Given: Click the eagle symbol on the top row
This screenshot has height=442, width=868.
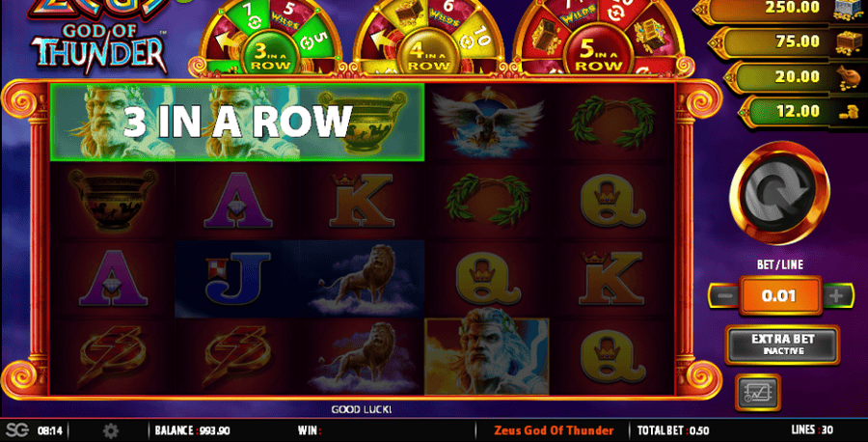Looking at the screenshot, I should point(487,123).
